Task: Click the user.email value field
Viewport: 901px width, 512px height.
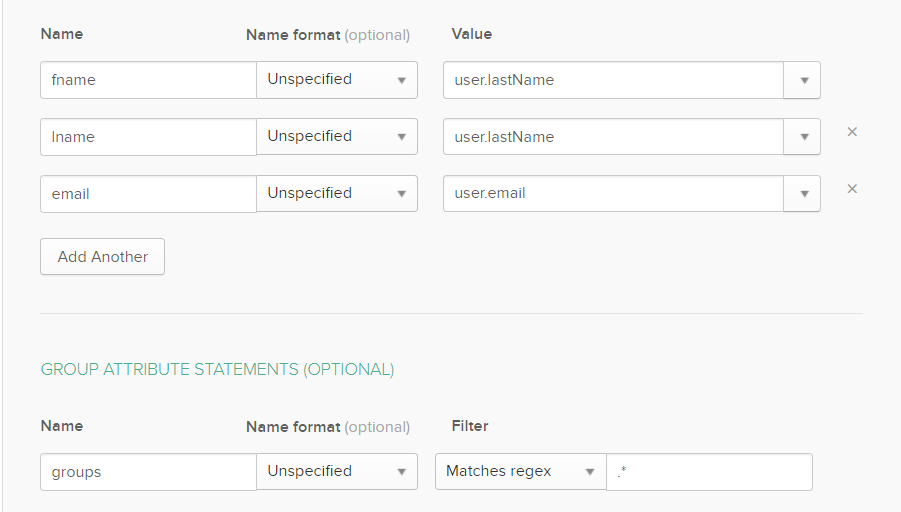Action: click(613, 194)
